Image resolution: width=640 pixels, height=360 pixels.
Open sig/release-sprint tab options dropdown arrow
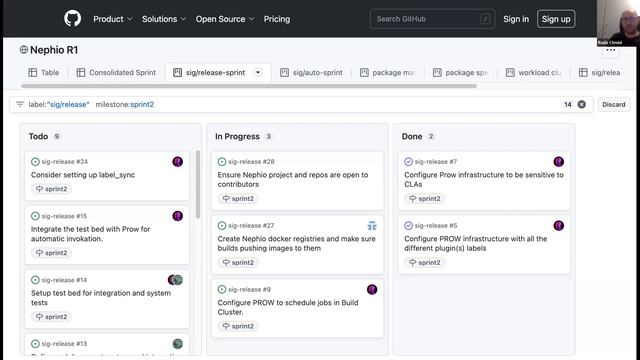point(258,73)
